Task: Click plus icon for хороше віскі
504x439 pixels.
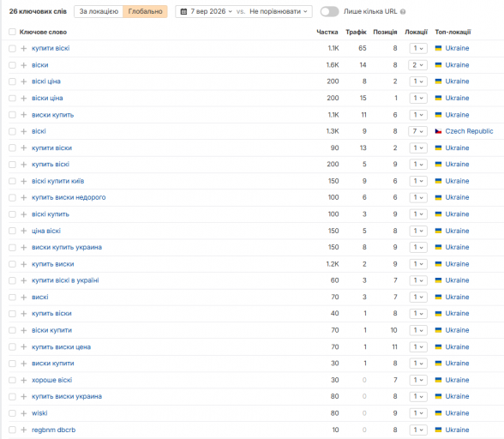Action: 23,380
